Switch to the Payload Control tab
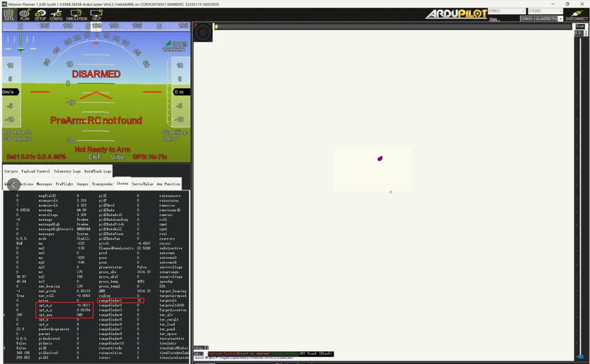Screen dimensions: 590x364 tap(36, 171)
